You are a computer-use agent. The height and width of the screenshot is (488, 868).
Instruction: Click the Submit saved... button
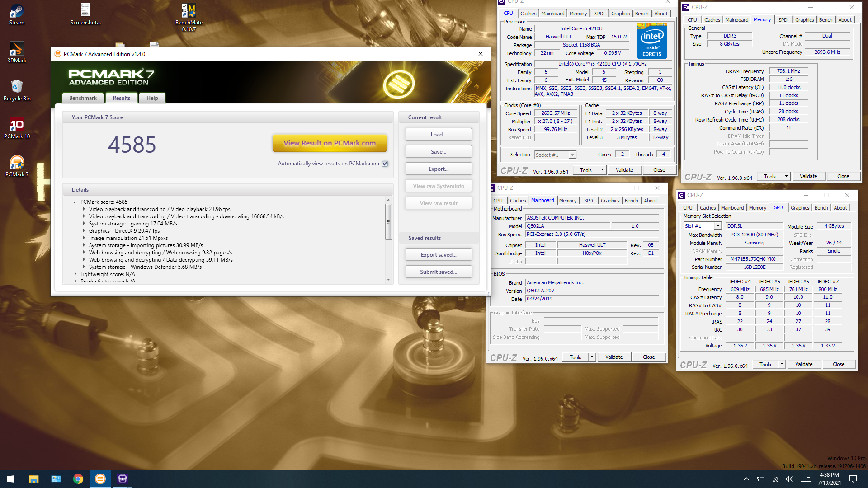click(439, 272)
